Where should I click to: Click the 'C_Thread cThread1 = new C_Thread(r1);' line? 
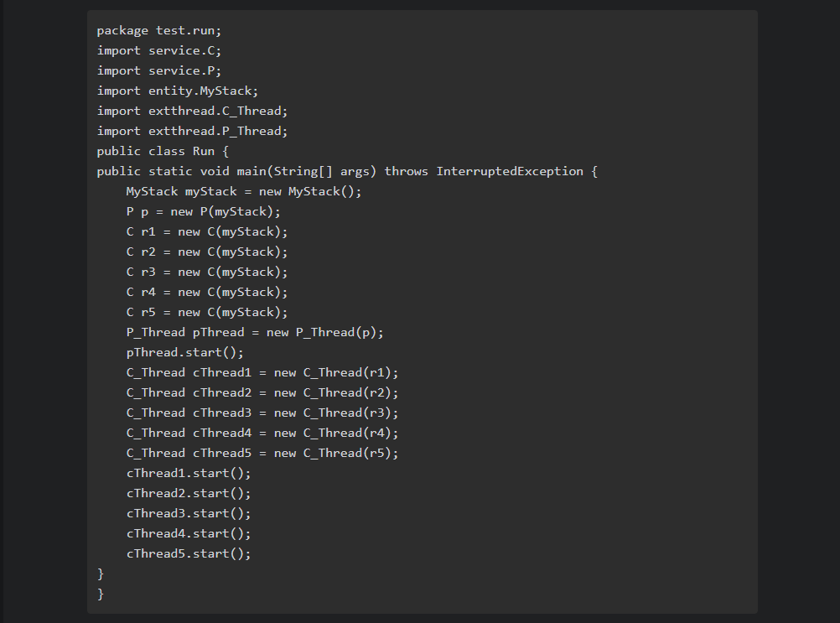click(x=262, y=373)
